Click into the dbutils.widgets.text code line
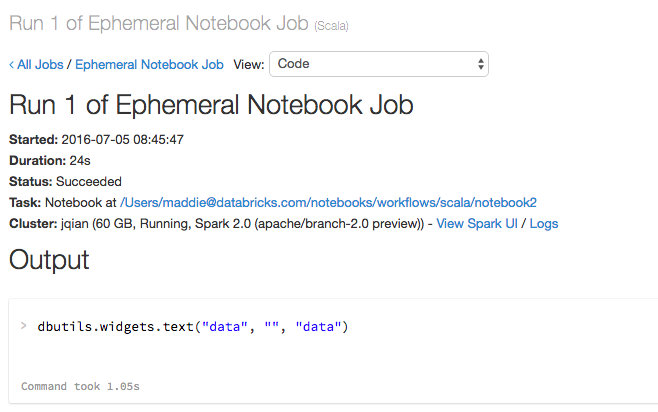 pyautogui.click(x=192, y=327)
